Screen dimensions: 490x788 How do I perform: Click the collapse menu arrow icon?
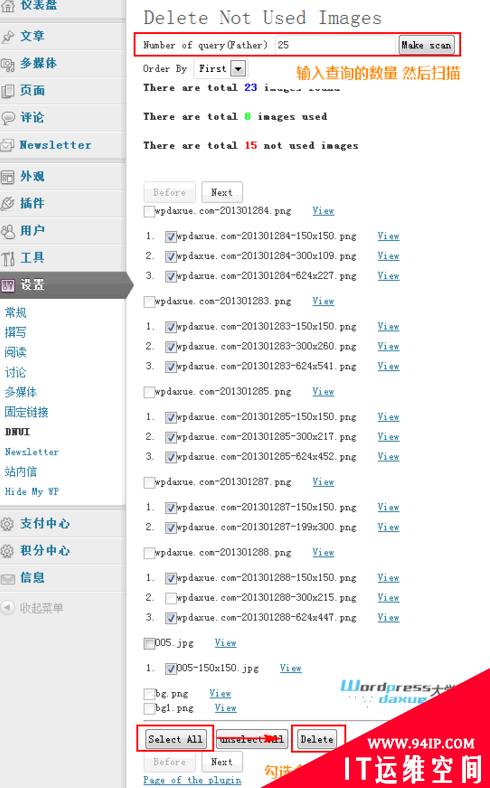tap(7, 608)
